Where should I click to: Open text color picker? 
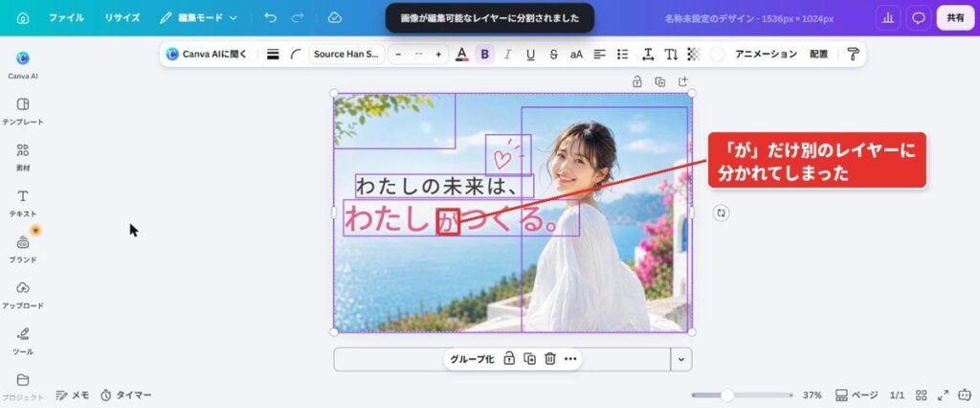click(462, 55)
